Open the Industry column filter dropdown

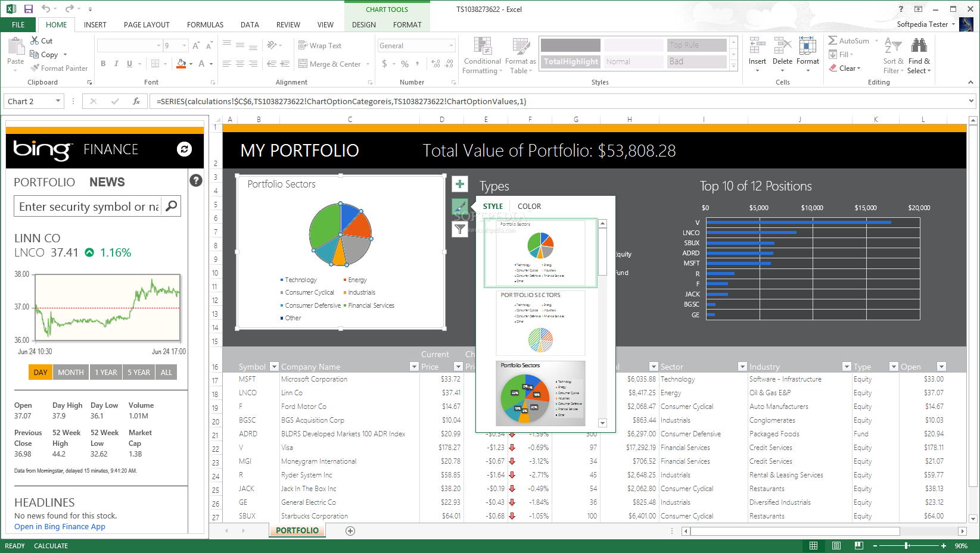pos(847,367)
